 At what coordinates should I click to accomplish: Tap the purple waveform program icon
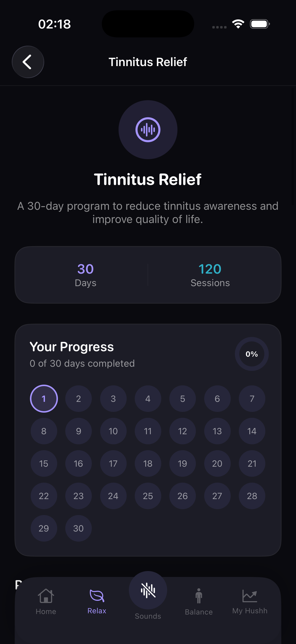point(148,130)
